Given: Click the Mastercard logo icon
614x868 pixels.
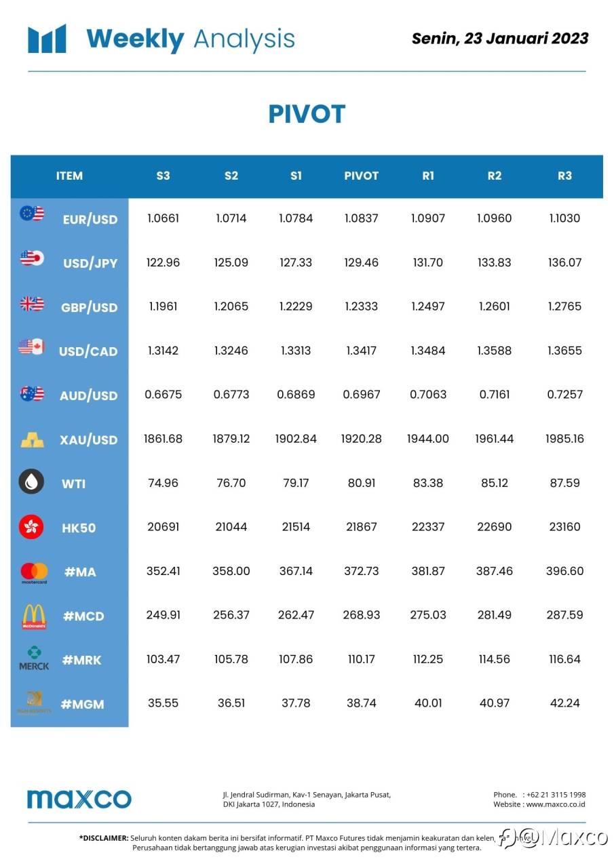Looking at the screenshot, I should 34,573.
